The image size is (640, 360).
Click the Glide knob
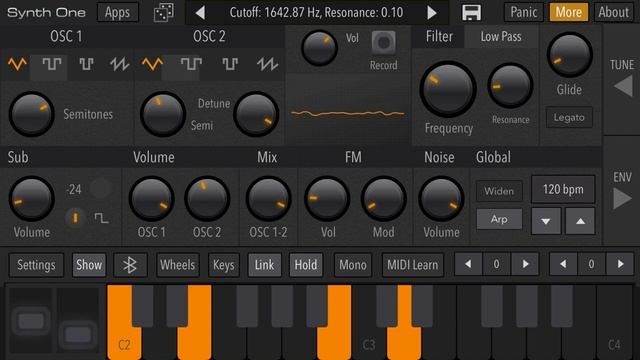(x=569, y=55)
